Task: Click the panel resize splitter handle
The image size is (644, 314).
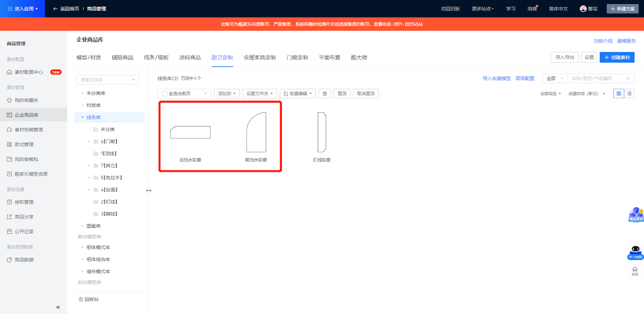Action: 149,191
